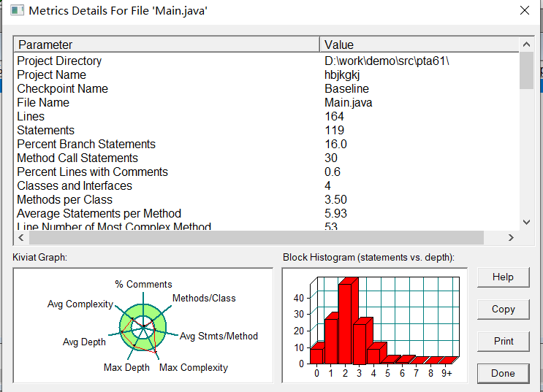Click the horizontal scrollbar thumb
Screen dimensions: 543x392
click(257, 238)
